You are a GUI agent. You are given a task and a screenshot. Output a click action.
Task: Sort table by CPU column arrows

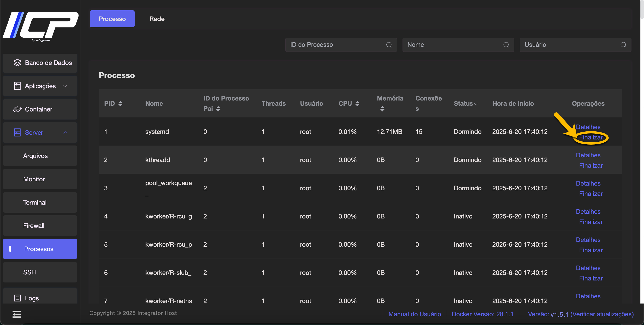pos(357,104)
